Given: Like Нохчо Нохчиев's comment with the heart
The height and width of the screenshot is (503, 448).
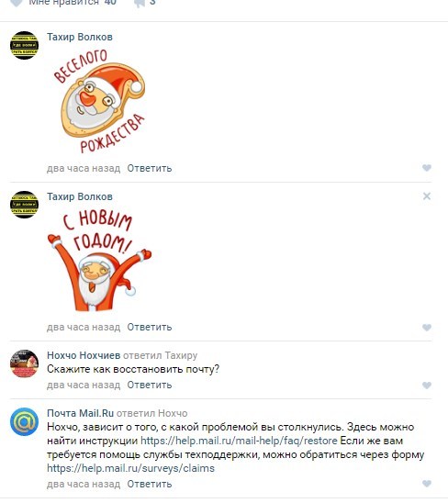Looking at the screenshot, I should coord(427,385).
